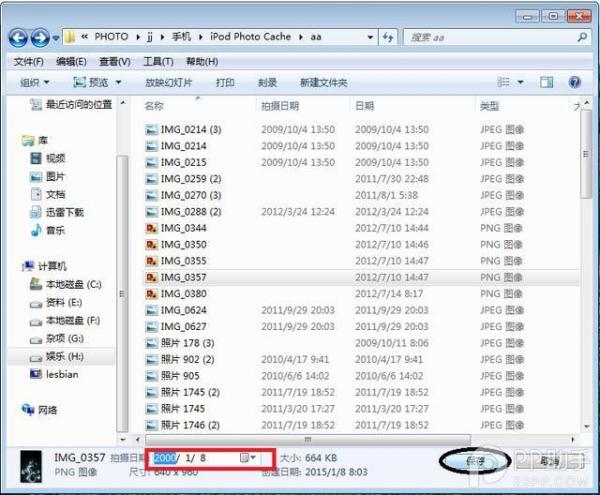The height and width of the screenshot is (495, 600).
Task: Click the 预览 toolbar button
Action: point(91,82)
